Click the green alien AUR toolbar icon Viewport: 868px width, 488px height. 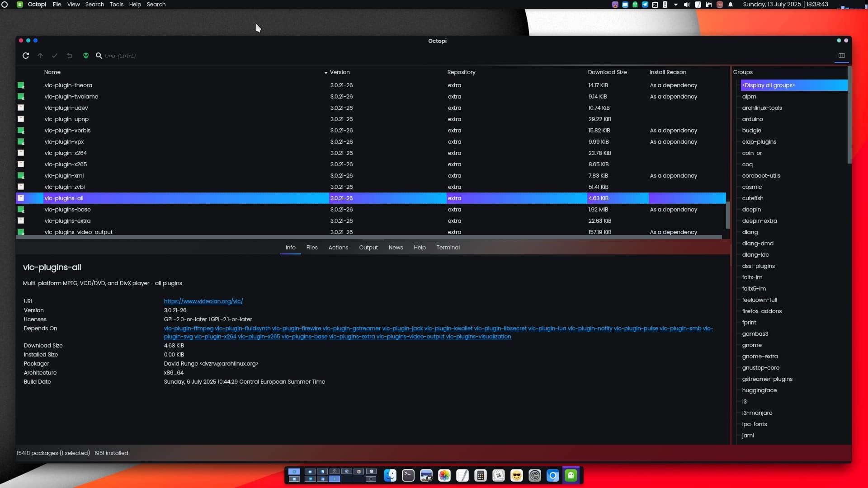click(86, 56)
